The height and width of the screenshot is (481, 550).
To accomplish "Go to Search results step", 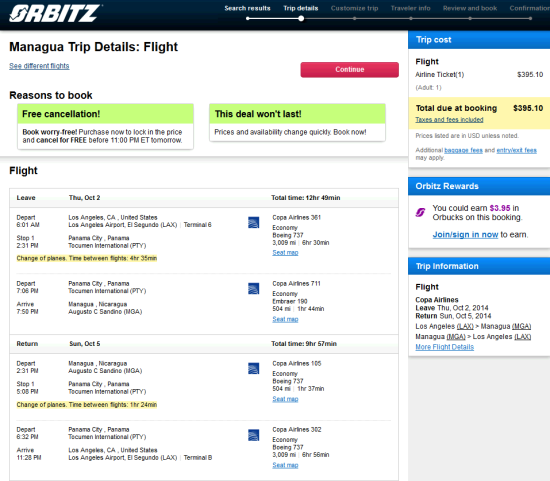I will (248, 8).
